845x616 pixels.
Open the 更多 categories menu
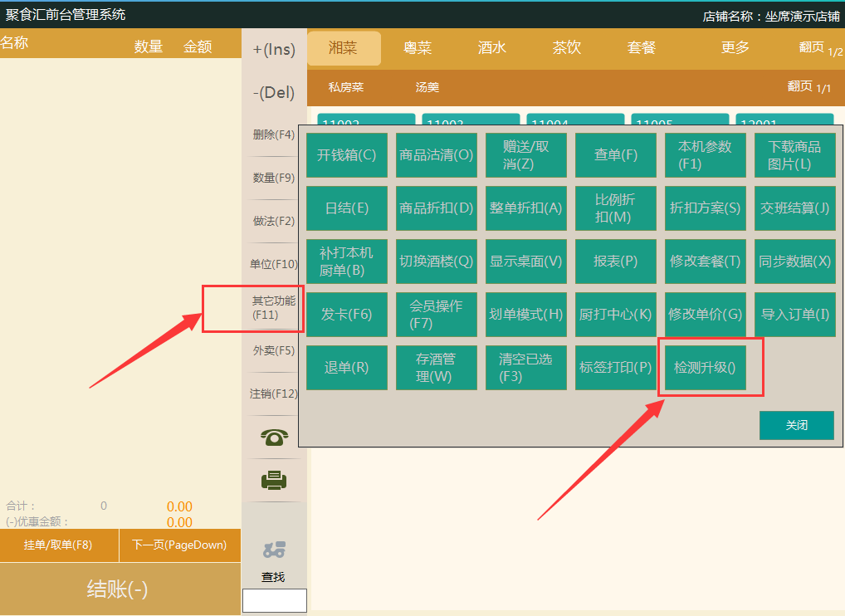coord(735,48)
